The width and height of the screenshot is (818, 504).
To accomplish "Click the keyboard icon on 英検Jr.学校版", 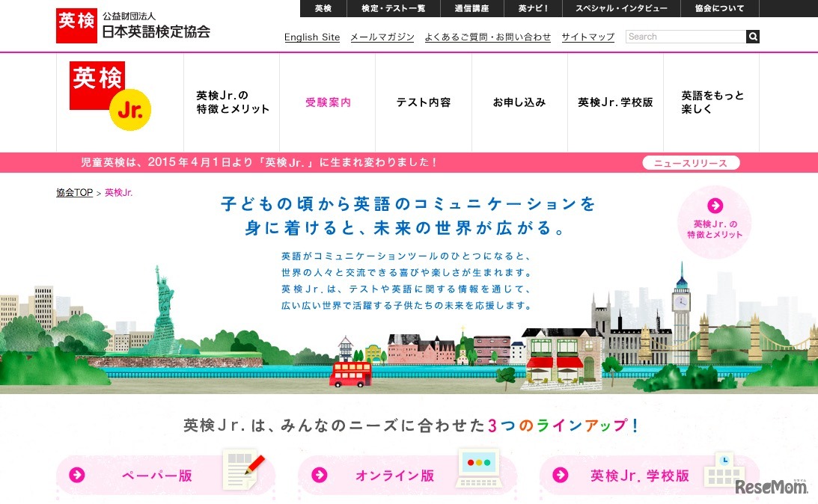I will click(725, 471).
